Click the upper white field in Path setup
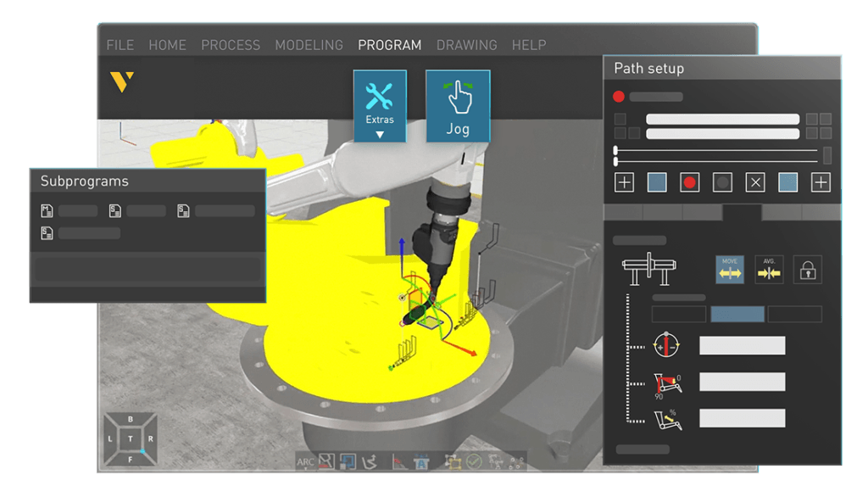Screen dimensions: 868x497 coord(722,119)
